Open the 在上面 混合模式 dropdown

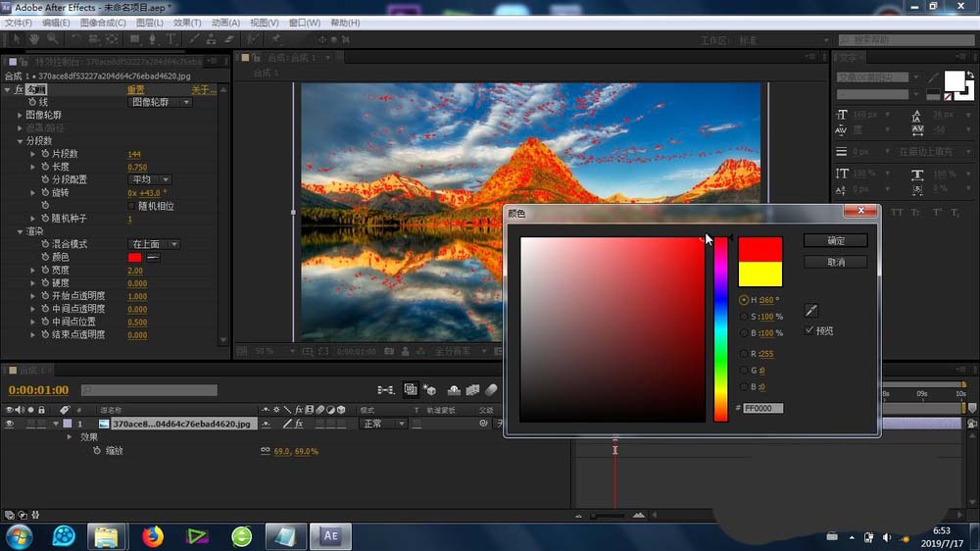[x=155, y=244]
